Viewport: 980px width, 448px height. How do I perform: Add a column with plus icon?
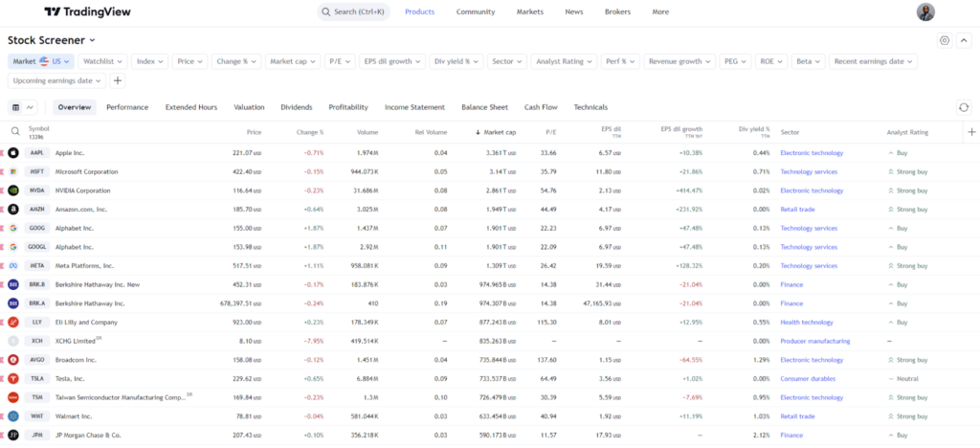click(971, 132)
